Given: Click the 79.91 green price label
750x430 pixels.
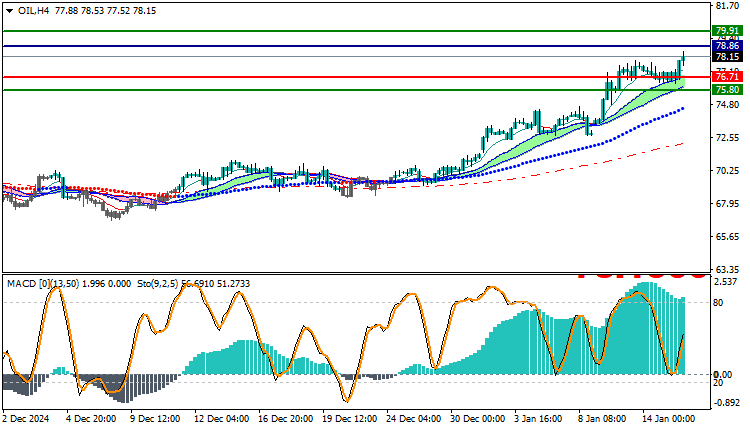Looking at the screenshot, I should [x=727, y=31].
